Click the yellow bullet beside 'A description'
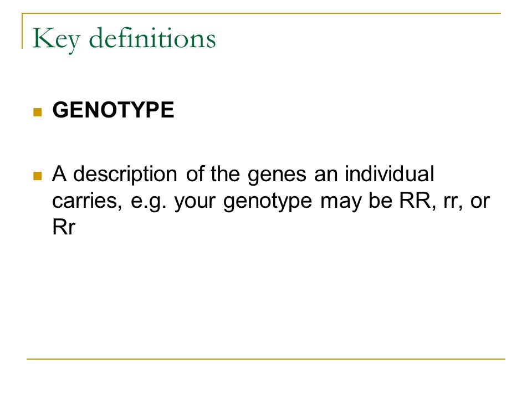This screenshot has width=532, height=399. [38, 176]
